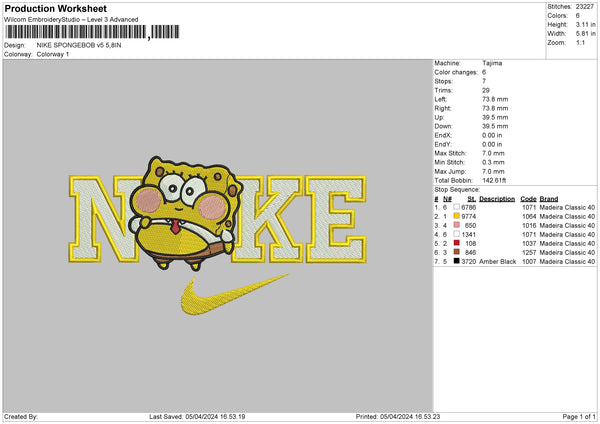
Task: Click the 'N#' column header
Action: 447,199
